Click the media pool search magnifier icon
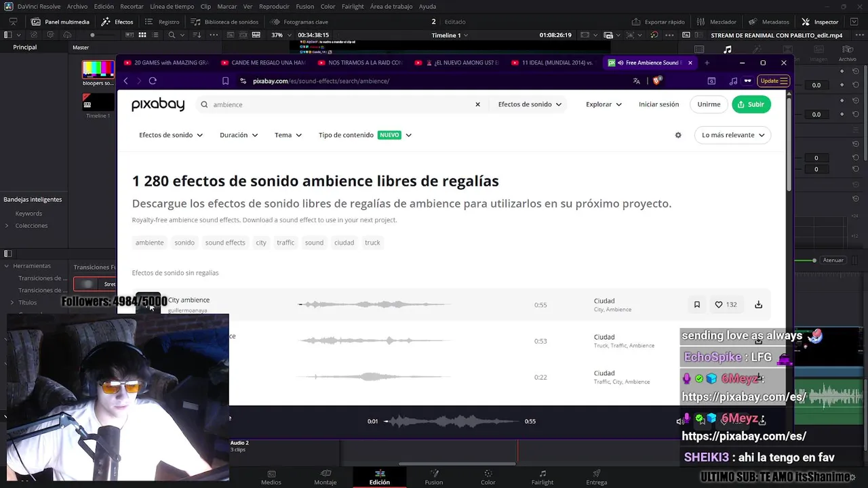Image resolution: width=868 pixels, height=488 pixels. click(x=172, y=35)
